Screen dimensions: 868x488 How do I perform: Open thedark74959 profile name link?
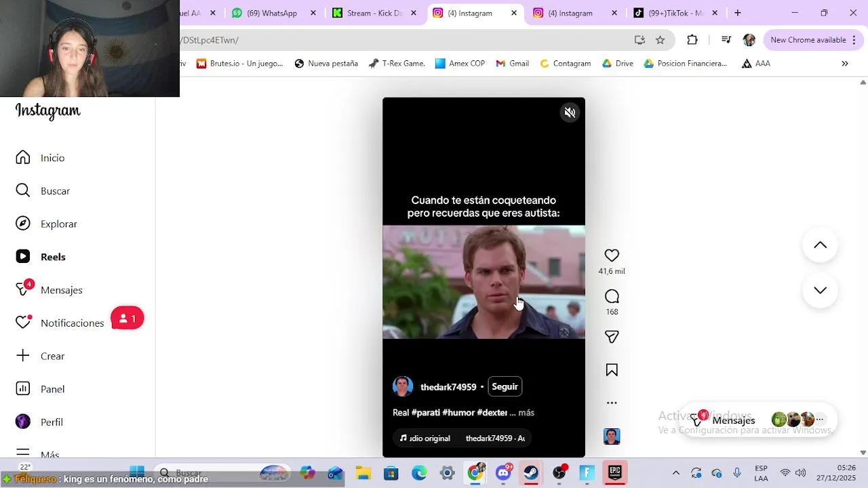pos(448,387)
